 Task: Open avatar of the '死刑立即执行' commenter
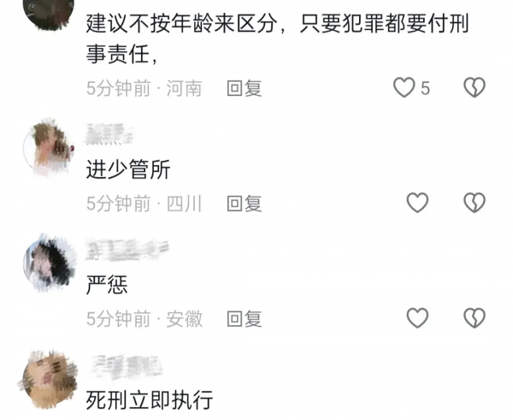49,380
